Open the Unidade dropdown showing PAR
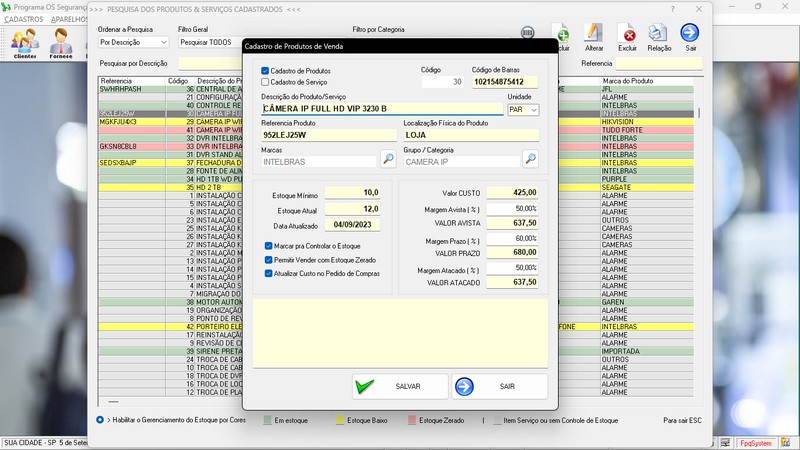800x450 pixels. [x=523, y=110]
